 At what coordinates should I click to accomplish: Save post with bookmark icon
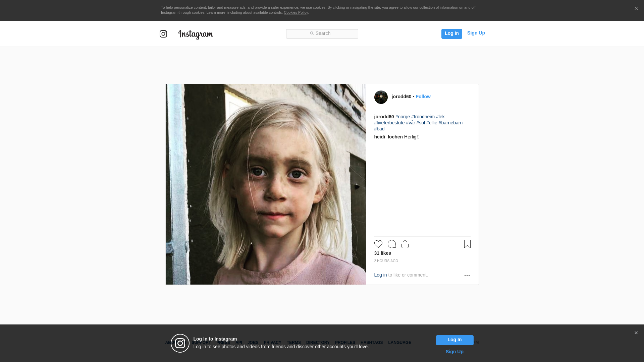click(467, 244)
